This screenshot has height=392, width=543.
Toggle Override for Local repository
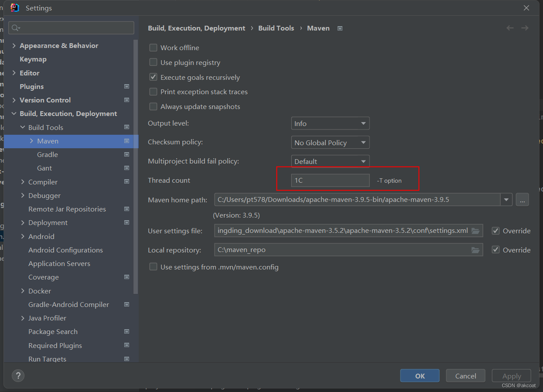coord(495,250)
